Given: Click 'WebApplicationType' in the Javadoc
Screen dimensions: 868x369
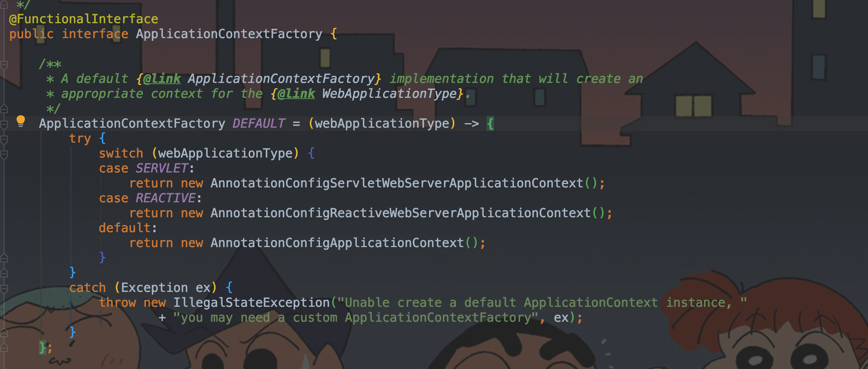Looking at the screenshot, I should point(389,94).
